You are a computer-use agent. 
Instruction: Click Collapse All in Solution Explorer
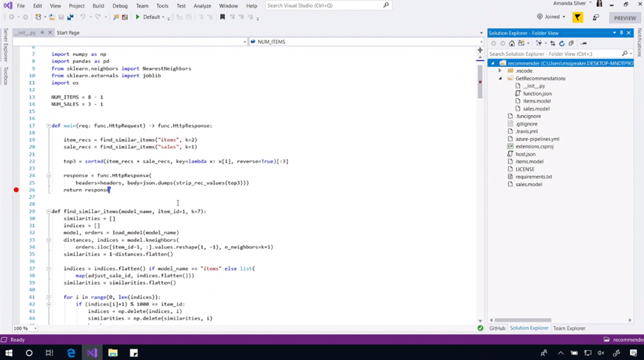pyautogui.click(x=571, y=43)
